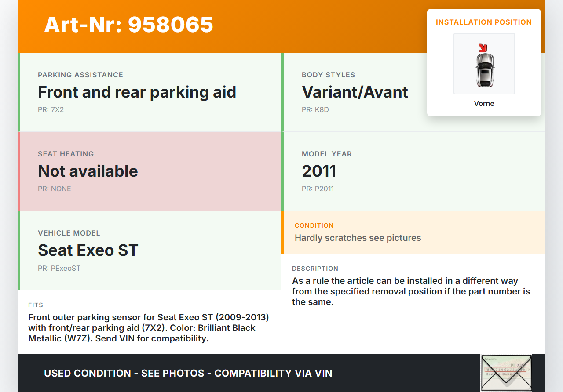
Task: Click the "Used condition" footer banner text
Action: [188, 374]
